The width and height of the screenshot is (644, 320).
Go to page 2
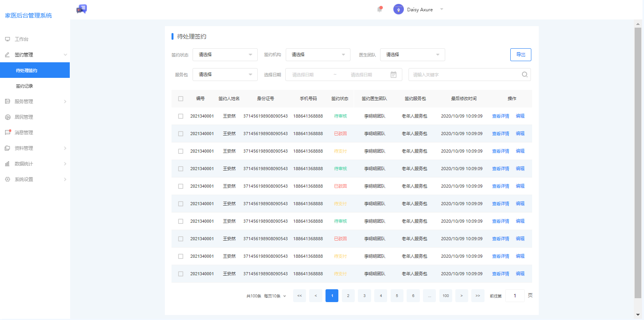pos(348,295)
